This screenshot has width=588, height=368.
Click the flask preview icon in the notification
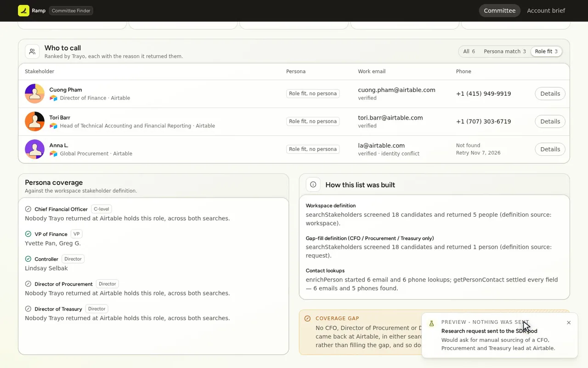[x=431, y=323]
